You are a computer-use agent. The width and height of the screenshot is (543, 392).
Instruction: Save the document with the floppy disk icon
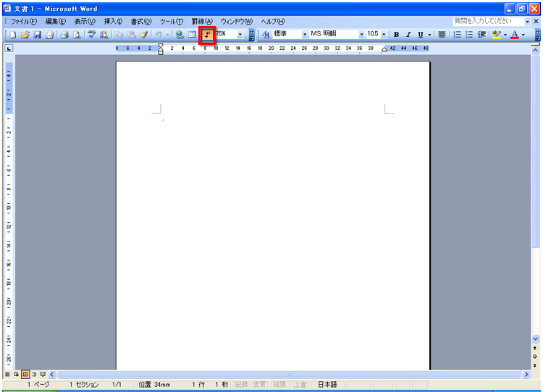coord(37,35)
